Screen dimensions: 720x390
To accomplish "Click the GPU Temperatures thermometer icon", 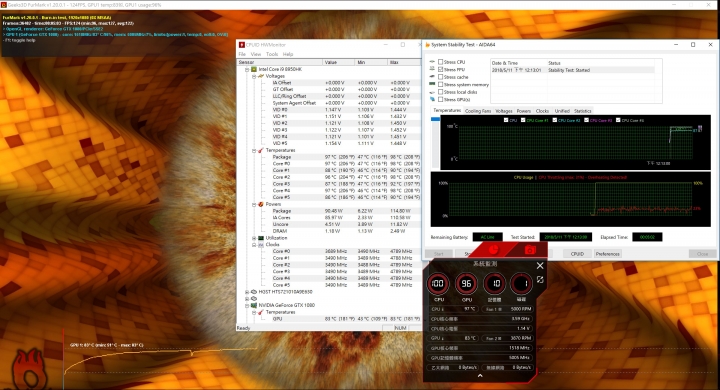I will [x=261, y=312].
